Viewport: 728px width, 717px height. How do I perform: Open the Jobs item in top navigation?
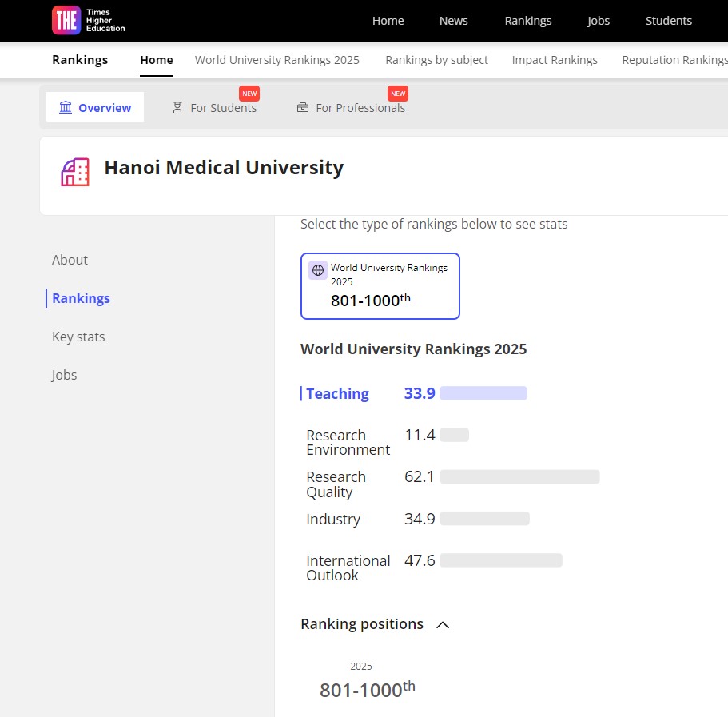tap(598, 21)
